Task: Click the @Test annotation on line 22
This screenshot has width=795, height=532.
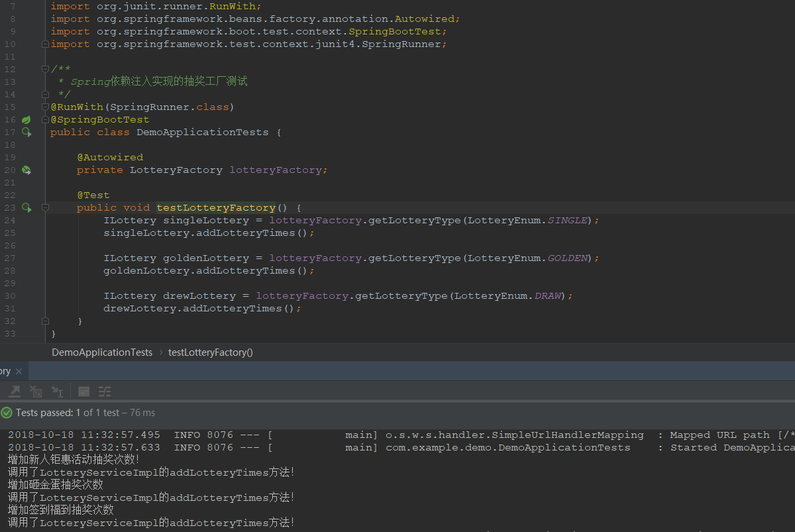Action: coord(93,195)
